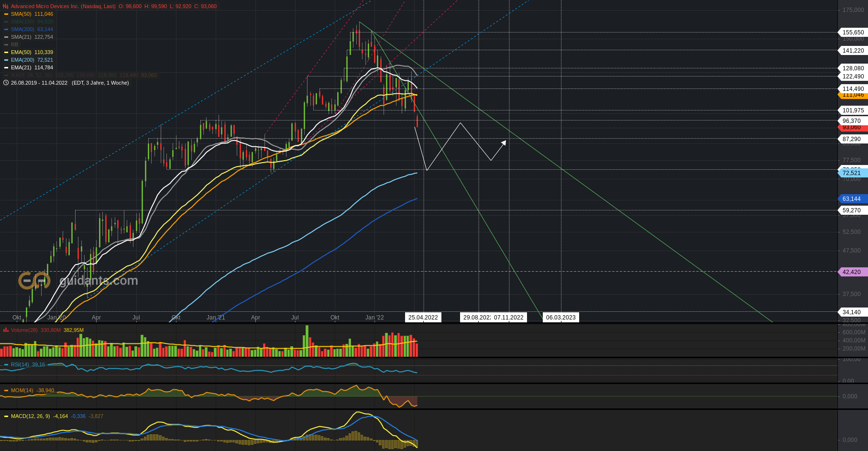Click the 87,290 price level label

click(853, 139)
